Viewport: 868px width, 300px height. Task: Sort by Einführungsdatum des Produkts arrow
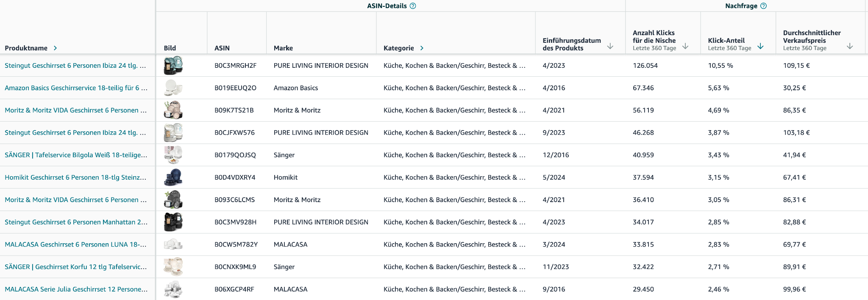[x=610, y=46]
